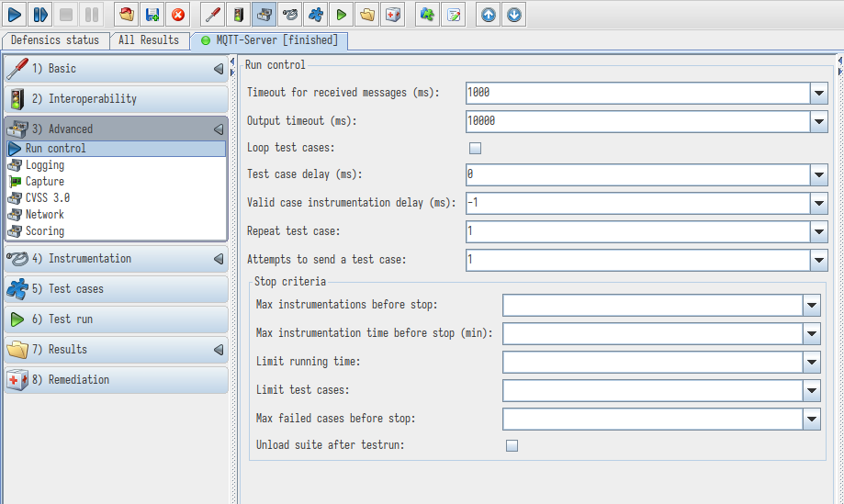Open Max instrumentation time before stop dropdown
Viewport: 844px width, 504px height.
812,334
